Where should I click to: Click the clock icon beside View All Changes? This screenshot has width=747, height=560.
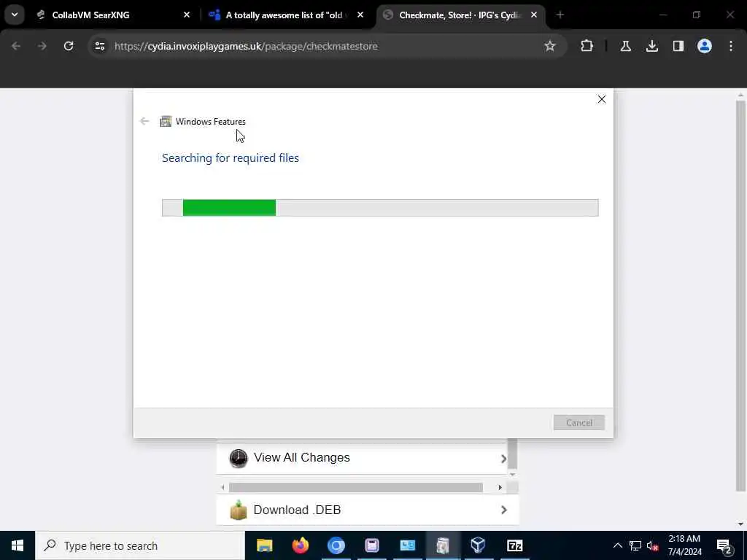coord(239,458)
